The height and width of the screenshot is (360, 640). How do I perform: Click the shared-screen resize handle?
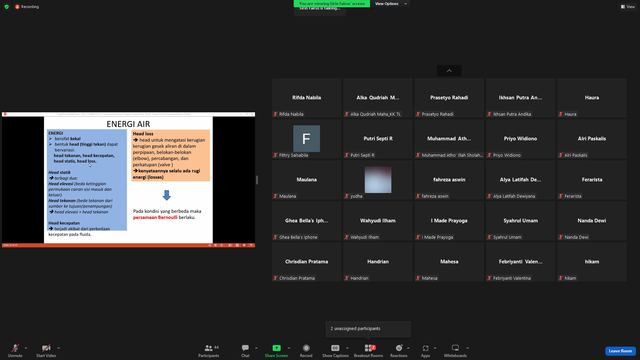[x=257, y=180]
